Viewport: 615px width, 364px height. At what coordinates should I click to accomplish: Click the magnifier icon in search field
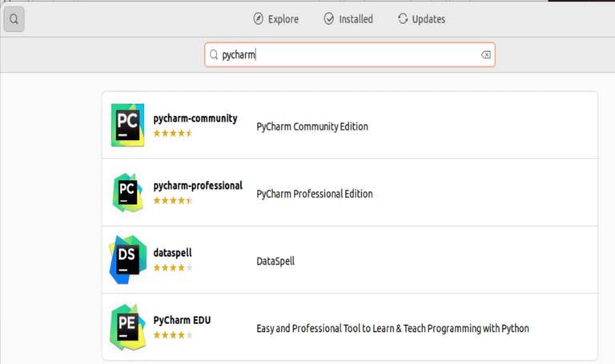(x=214, y=55)
